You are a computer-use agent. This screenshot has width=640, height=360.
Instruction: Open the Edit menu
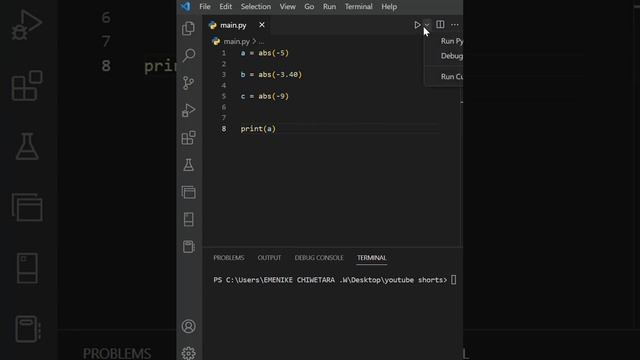tap(225, 7)
